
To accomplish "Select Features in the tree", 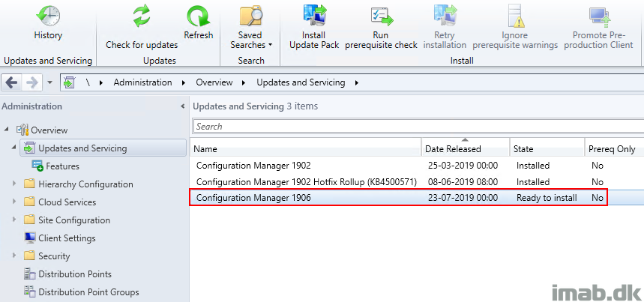I will click(x=62, y=166).
